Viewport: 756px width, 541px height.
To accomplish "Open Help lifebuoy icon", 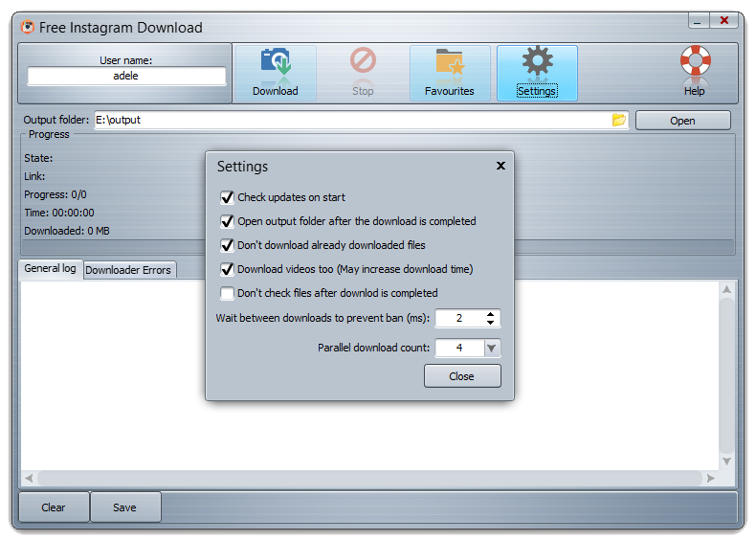I will pyautogui.click(x=695, y=60).
